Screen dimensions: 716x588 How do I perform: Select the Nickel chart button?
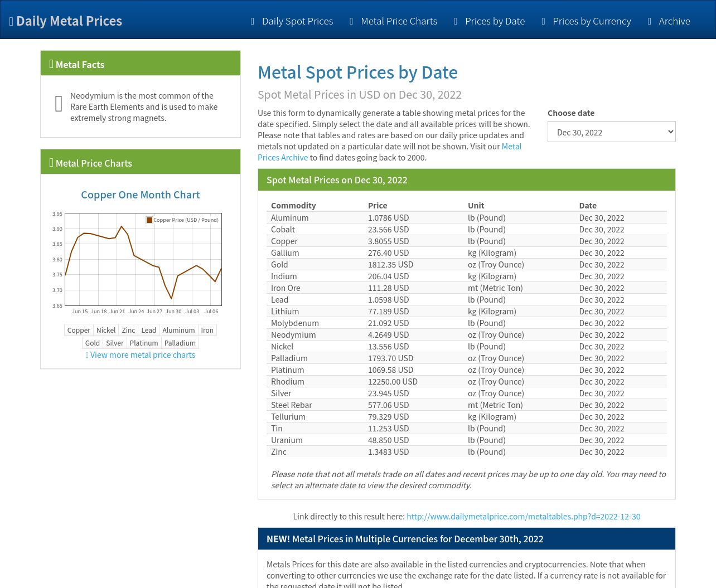[106, 330]
